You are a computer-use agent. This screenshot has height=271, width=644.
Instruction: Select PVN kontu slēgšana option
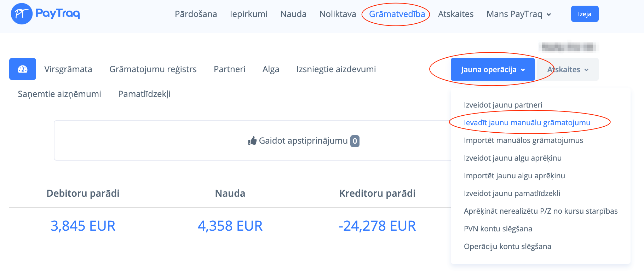(x=498, y=229)
